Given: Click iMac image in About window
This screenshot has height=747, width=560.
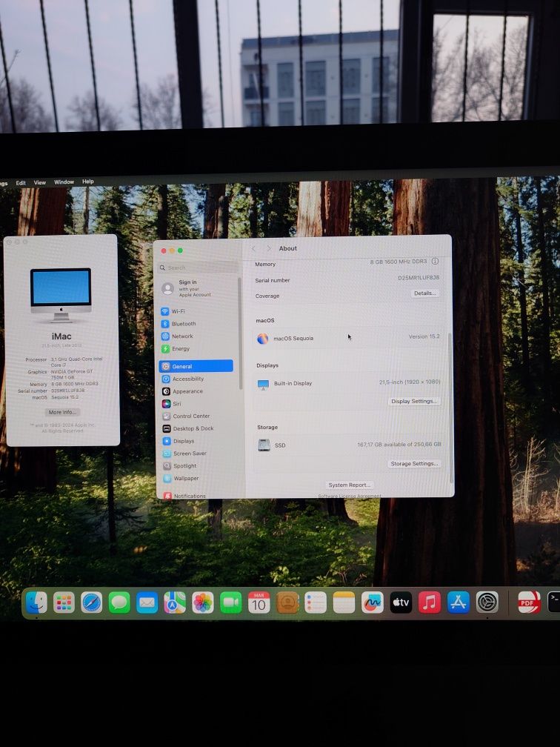Looking at the screenshot, I should click(x=61, y=295).
